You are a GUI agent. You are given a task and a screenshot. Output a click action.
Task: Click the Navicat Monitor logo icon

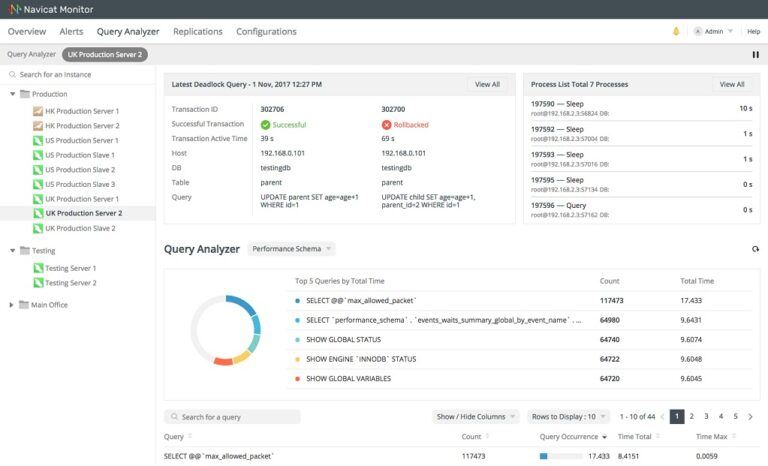tap(15, 9)
